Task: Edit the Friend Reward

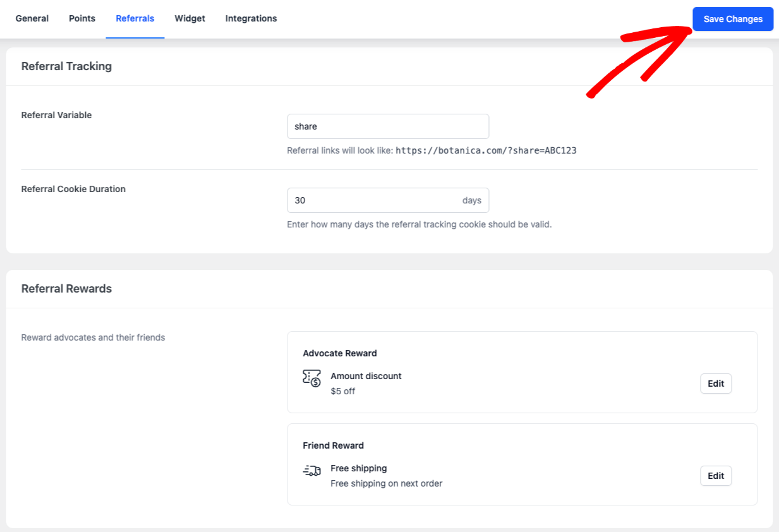Action: [715, 476]
